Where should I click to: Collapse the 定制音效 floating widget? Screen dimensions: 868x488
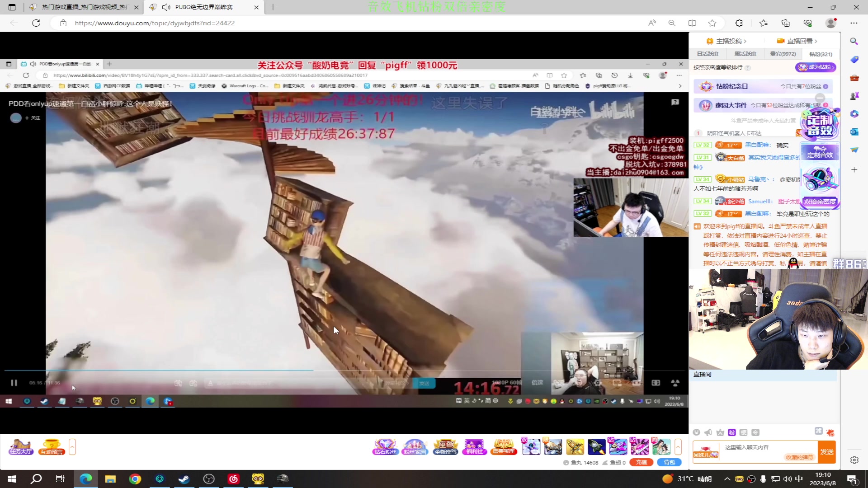tap(820, 98)
